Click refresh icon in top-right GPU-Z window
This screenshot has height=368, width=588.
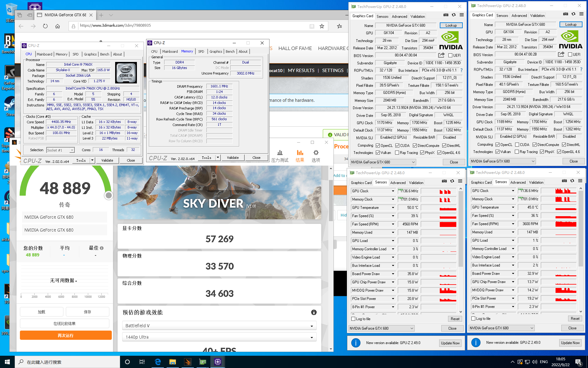pos(573,14)
